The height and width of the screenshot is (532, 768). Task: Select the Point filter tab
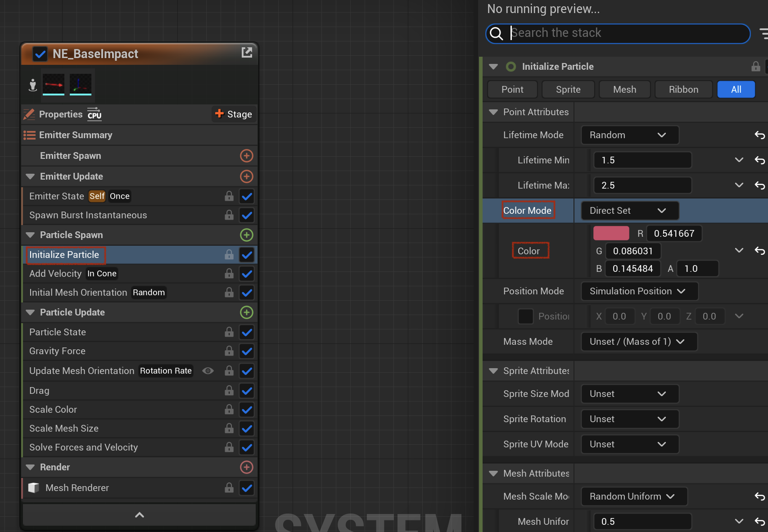tap(512, 90)
